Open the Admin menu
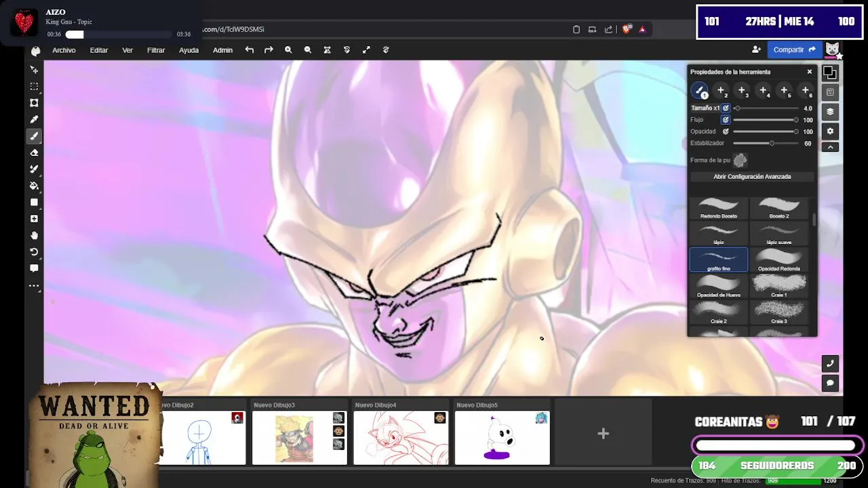 (222, 50)
